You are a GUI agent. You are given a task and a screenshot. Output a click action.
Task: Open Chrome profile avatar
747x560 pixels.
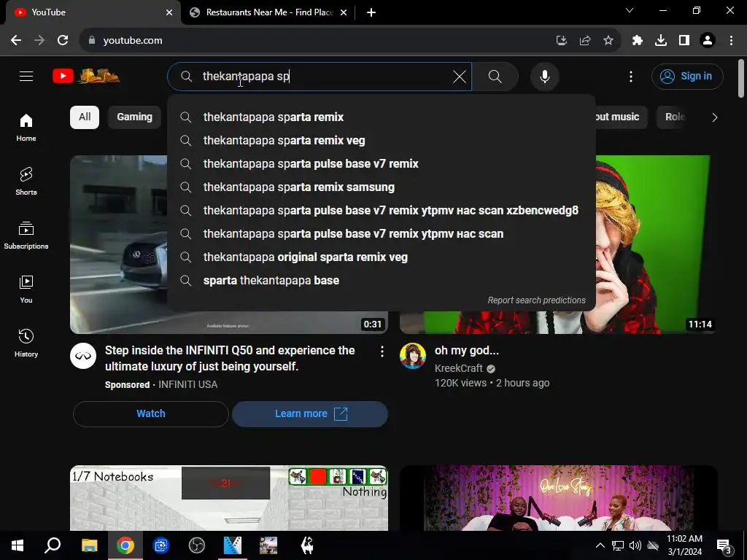coord(708,41)
